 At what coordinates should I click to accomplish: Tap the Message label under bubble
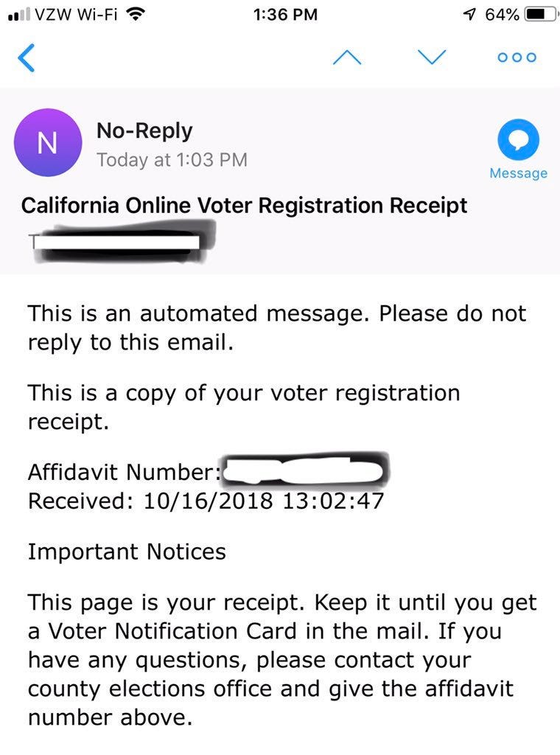point(518,173)
